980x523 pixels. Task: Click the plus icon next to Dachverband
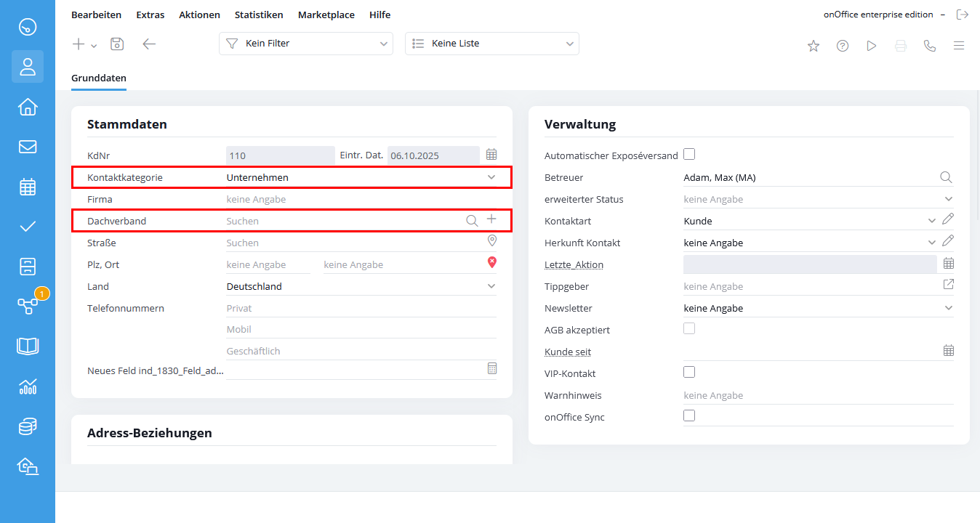(491, 219)
